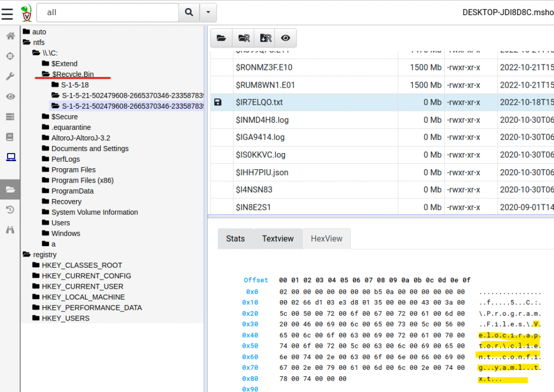The image size is (554, 392).
Task: Click the Velociraptor logo icon
Action: coord(26,13)
